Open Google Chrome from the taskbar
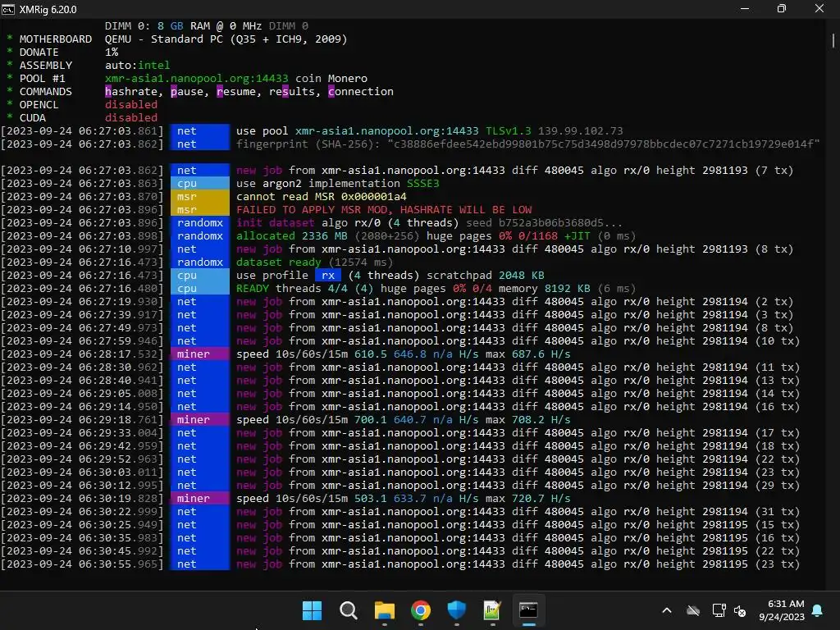Image resolution: width=840 pixels, height=630 pixels. point(421,610)
